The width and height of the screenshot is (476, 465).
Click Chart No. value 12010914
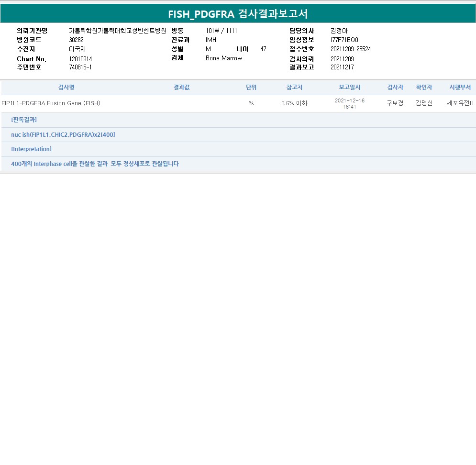pyautogui.click(x=80, y=59)
